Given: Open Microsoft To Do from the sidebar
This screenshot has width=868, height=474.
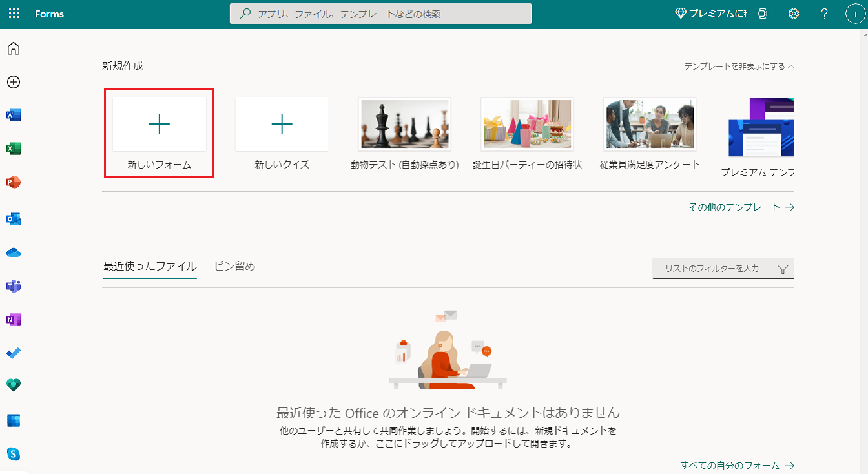Looking at the screenshot, I should [x=14, y=353].
